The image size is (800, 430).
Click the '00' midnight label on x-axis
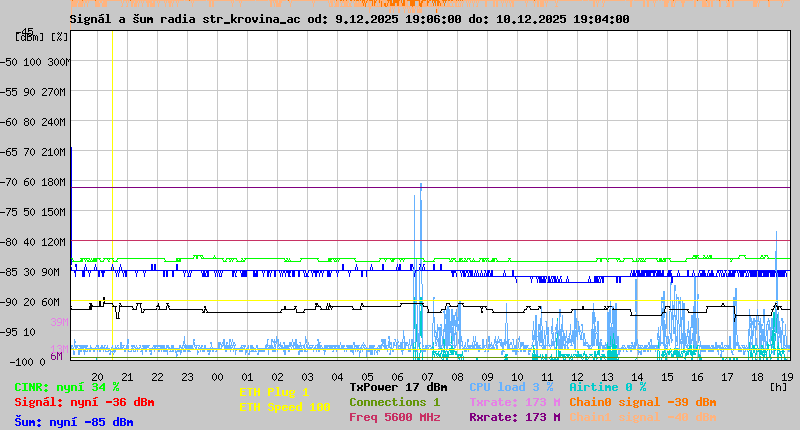217,377
